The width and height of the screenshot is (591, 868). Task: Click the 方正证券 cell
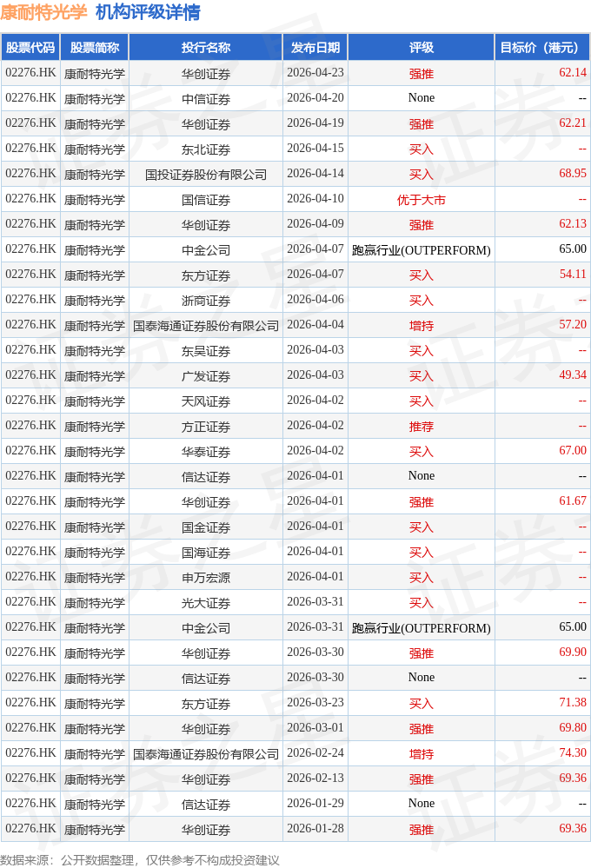tap(205, 427)
